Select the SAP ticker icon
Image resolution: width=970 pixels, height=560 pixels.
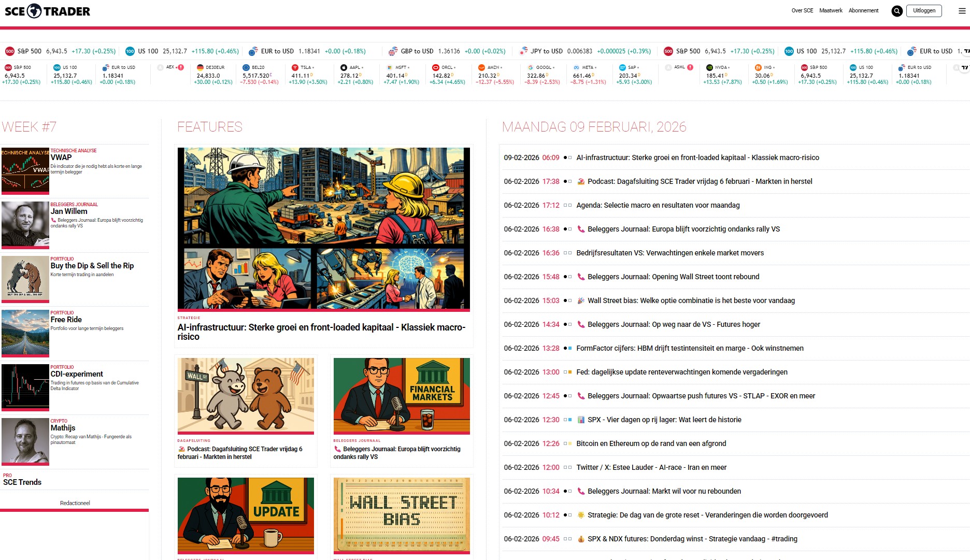[x=622, y=67]
